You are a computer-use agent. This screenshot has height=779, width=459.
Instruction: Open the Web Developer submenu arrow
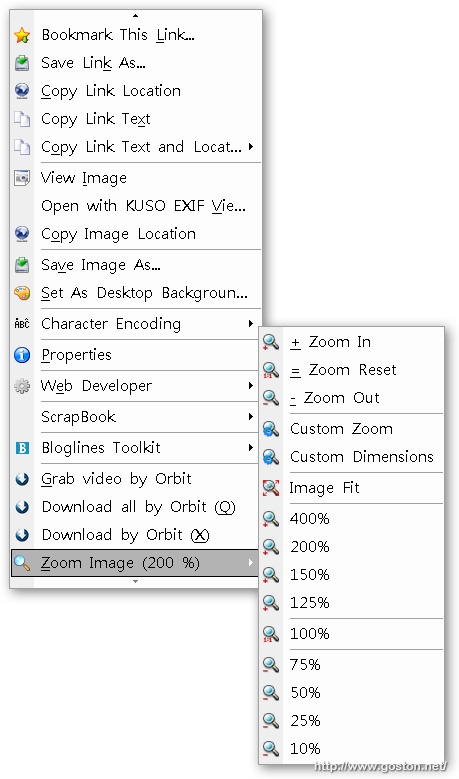pyautogui.click(x=251, y=386)
